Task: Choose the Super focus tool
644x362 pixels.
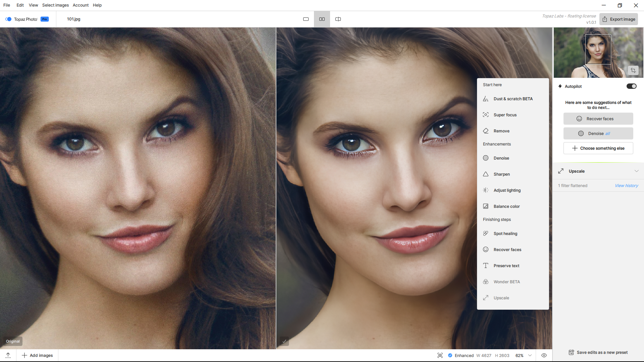Action: click(505, 115)
